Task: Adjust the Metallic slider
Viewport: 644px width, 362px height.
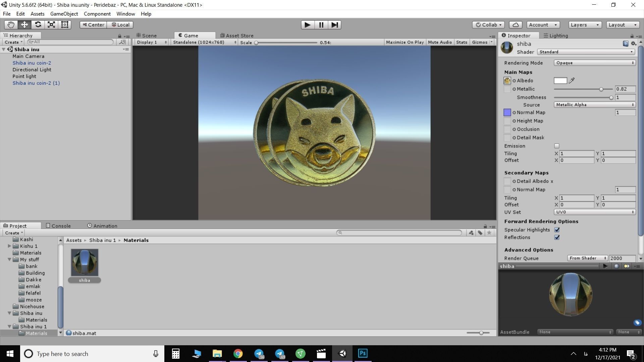Action: pos(583,89)
